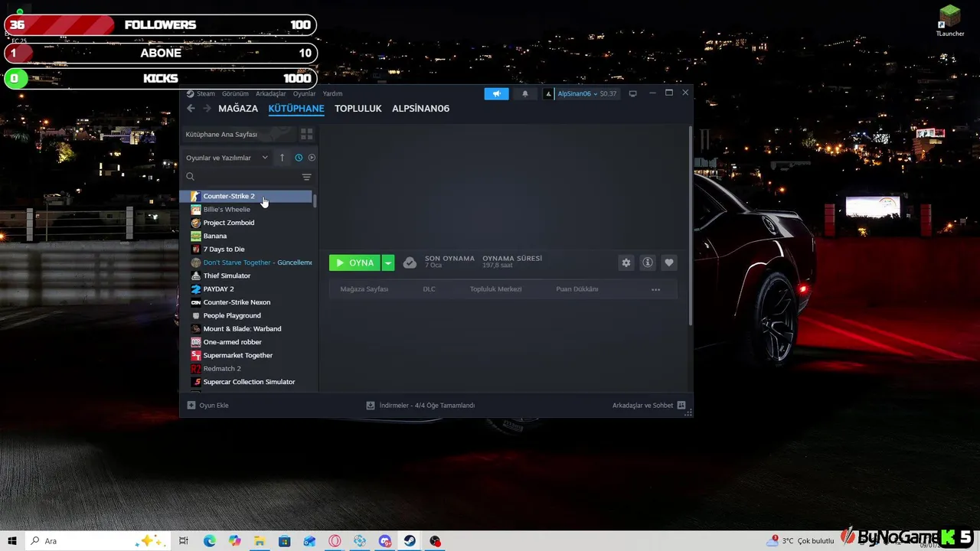The width and height of the screenshot is (980, 551).
Task: Select One-armed robber in list
Action: pyautogui.click(x=246, y=342)
